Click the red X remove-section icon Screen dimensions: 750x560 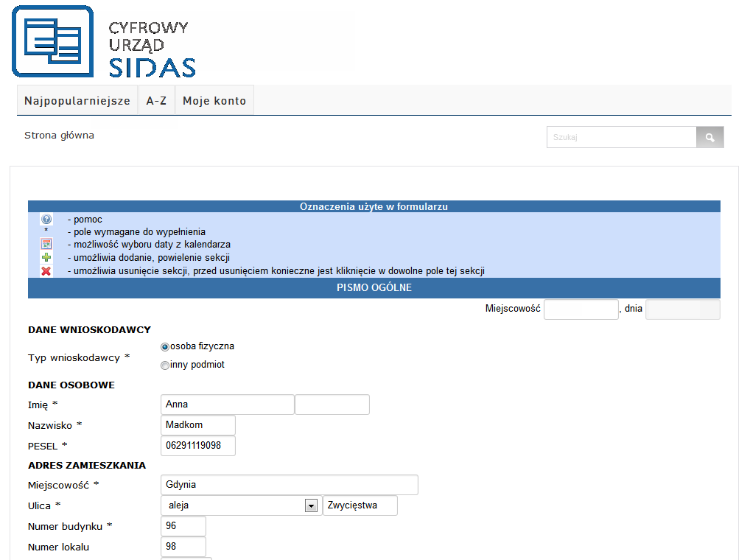[x=46, y=271]
